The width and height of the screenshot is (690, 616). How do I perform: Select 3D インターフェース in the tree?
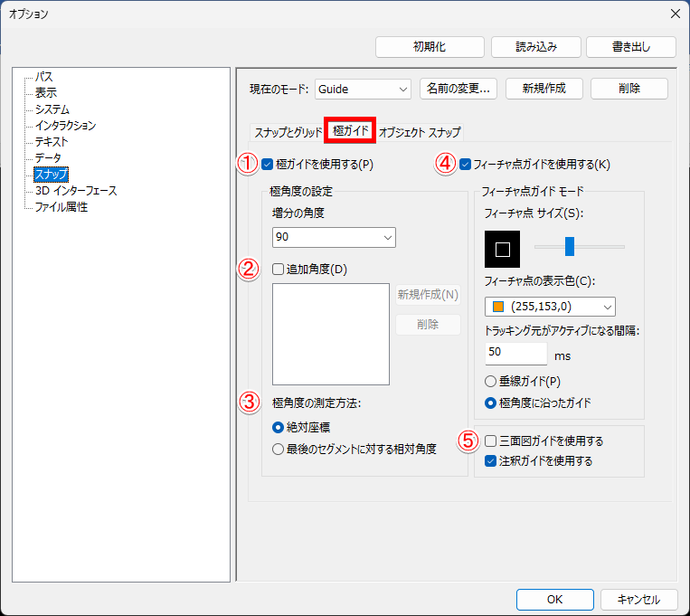[76, 191]
